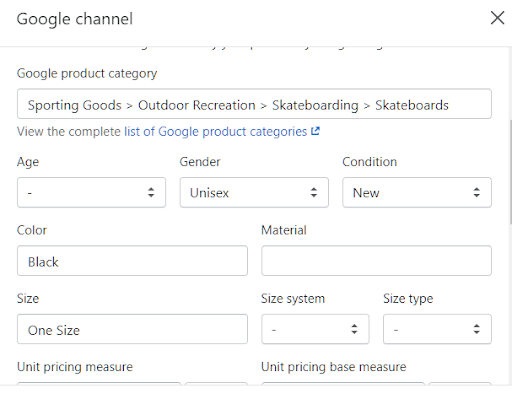The image size is (512, 399).
Task: Click the dialog's vertical scrollbar
Action: coord(510,172)
